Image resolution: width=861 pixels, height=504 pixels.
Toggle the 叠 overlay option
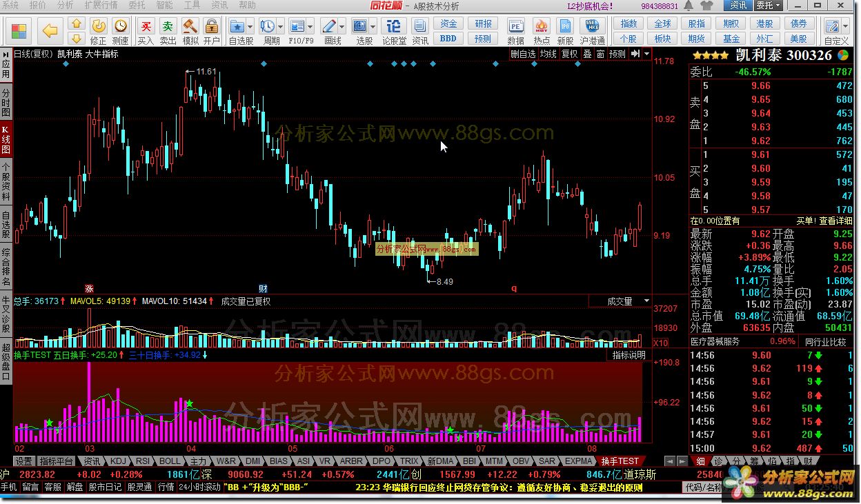point(587,54)
